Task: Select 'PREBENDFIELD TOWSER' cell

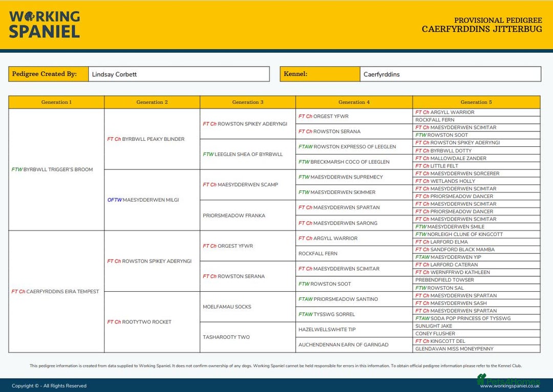Action: pos(476,280)
